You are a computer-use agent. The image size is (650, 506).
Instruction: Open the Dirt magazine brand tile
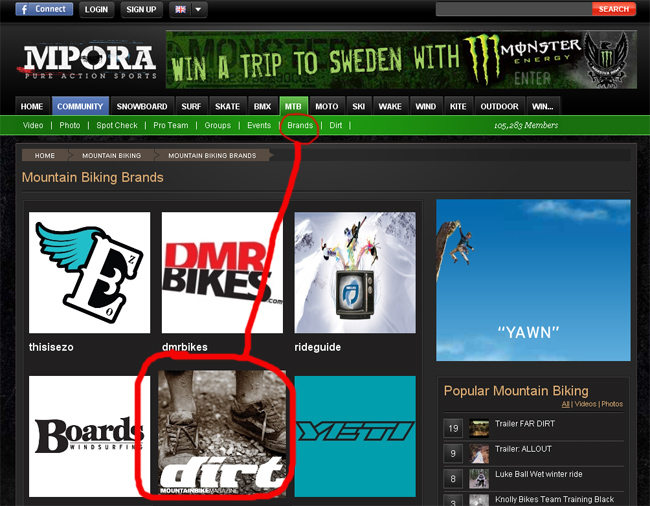[x=222, y=436]
